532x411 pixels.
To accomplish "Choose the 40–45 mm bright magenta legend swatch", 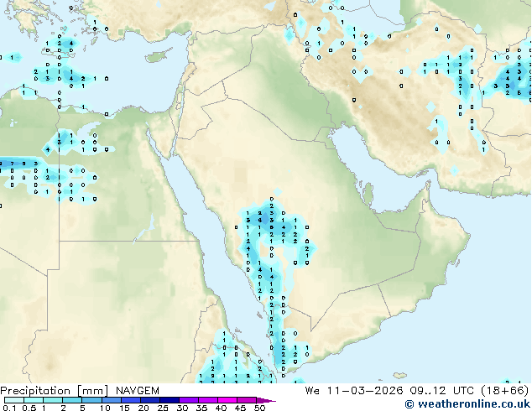I will 227,400.
